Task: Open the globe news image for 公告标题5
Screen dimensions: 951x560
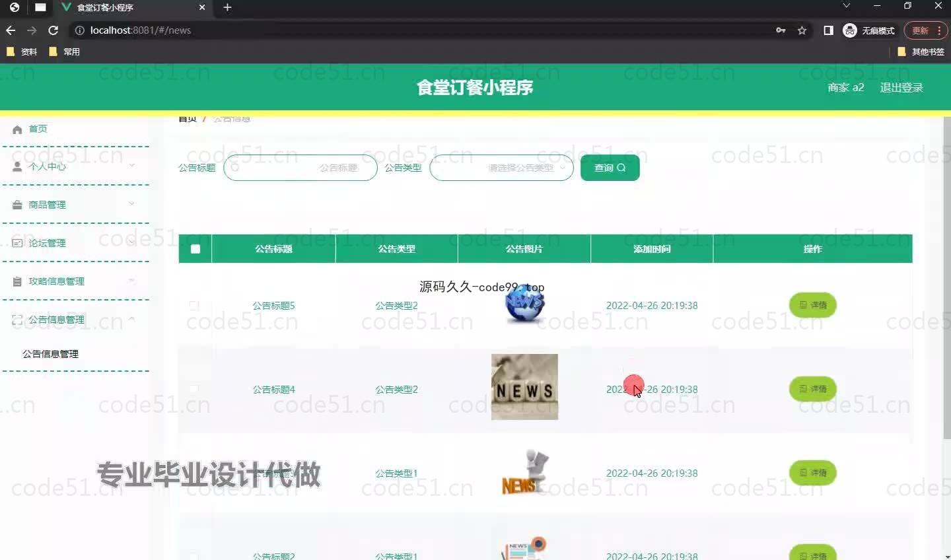Action: click(524, 304)
